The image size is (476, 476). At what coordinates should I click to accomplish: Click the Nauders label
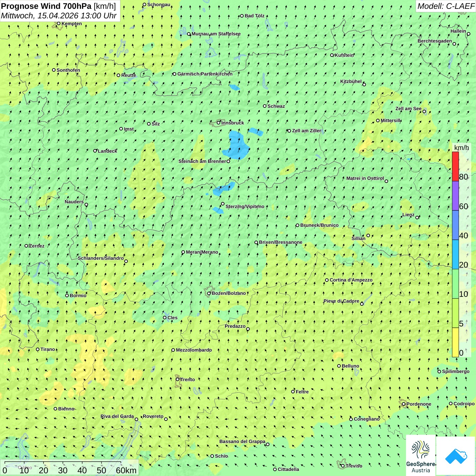pos(74,202)
